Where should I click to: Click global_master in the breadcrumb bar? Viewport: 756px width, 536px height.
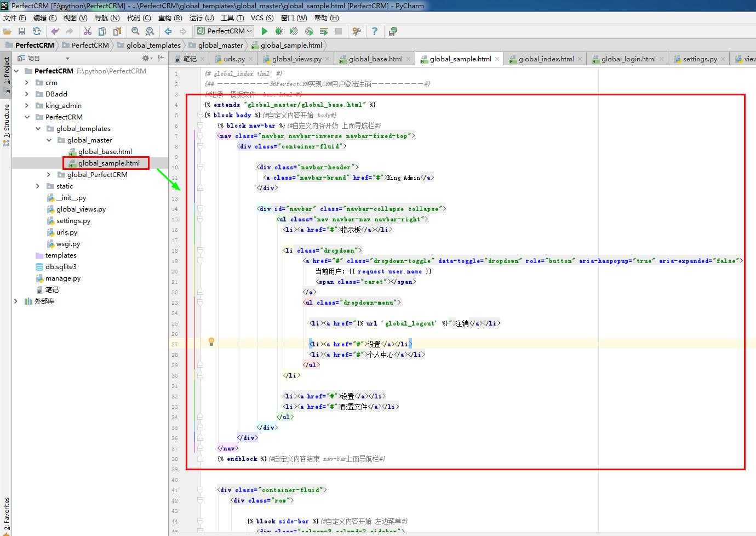(220, 45)
